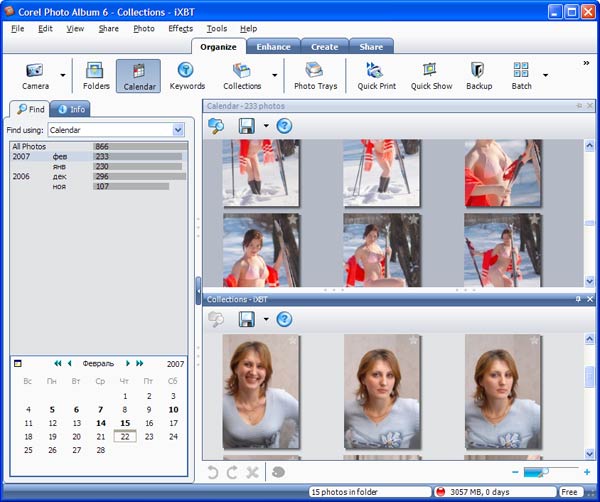
Task: Pin the Calendar photos panel
Action: (x=578, y=105)
